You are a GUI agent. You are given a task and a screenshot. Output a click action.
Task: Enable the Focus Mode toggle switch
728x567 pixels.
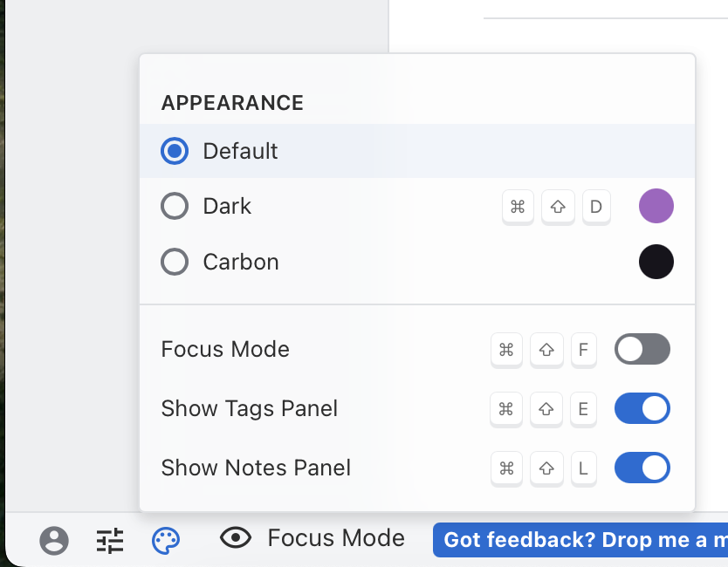click(x=642, y=350)
